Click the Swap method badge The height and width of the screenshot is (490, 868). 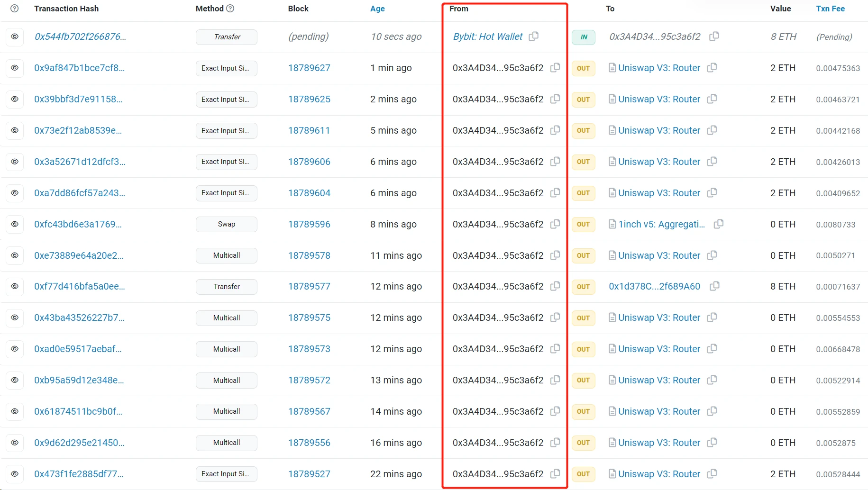click(x=226, y=224)
